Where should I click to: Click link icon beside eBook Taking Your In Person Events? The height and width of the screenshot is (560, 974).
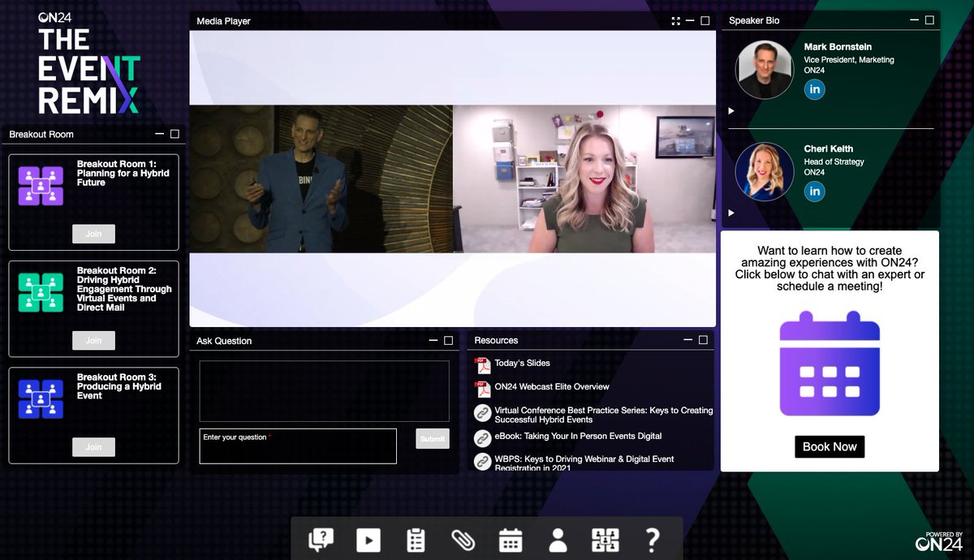click(x=483, y=437)
